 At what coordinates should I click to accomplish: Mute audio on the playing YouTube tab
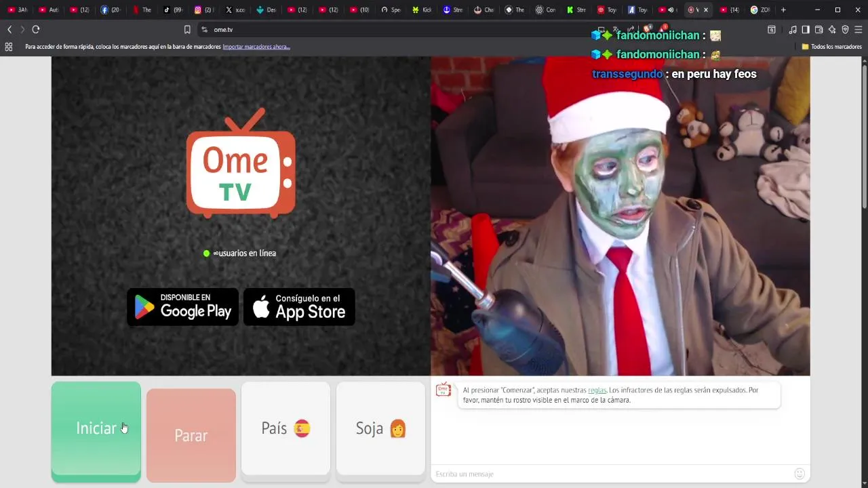[671, 9]
